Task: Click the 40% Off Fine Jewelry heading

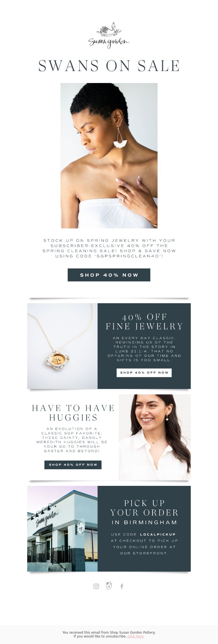Action: 144,322
